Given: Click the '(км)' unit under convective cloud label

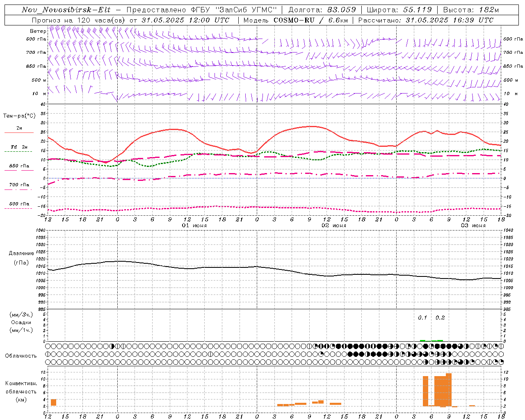Looking at the screenshot, I should 21,399.
